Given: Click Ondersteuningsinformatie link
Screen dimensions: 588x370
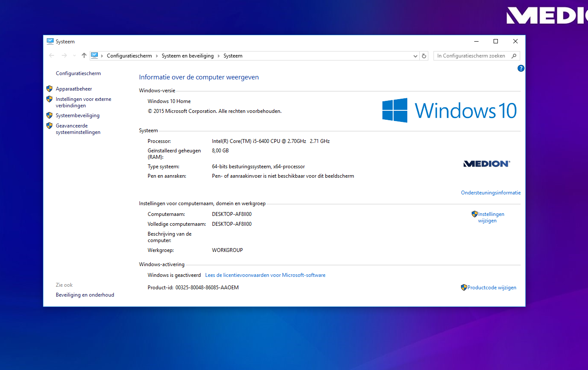Looking at the screenshot, I should 491,193.
